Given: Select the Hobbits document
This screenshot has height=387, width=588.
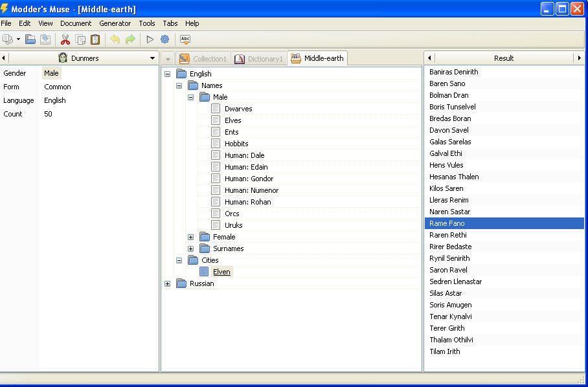Looking at the screenshot, I should [236, 144].
